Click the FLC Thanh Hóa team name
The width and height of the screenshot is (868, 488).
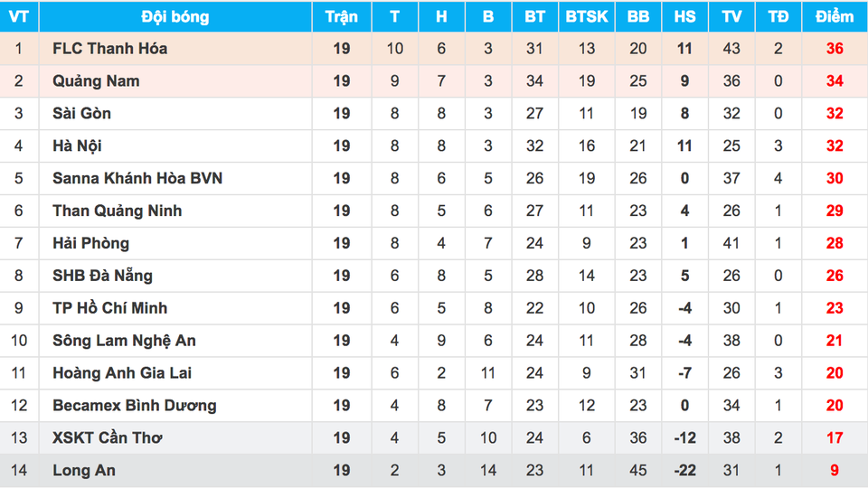coord(109,48)
